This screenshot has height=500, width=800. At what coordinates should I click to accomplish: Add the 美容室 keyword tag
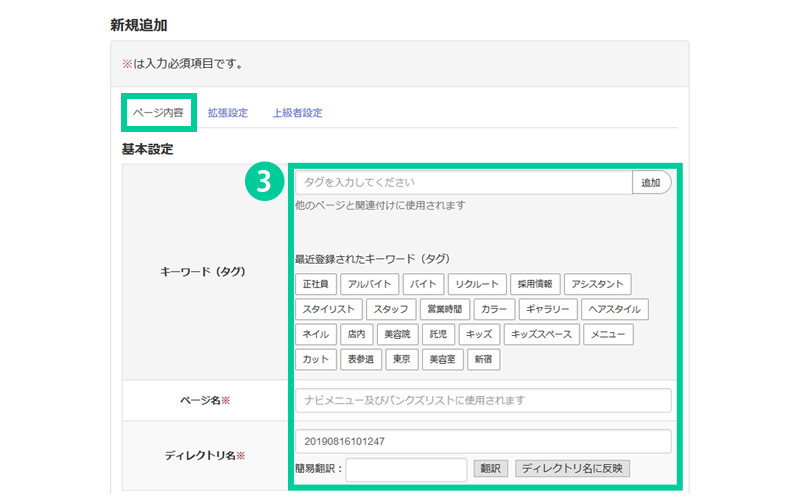[440, 359]
